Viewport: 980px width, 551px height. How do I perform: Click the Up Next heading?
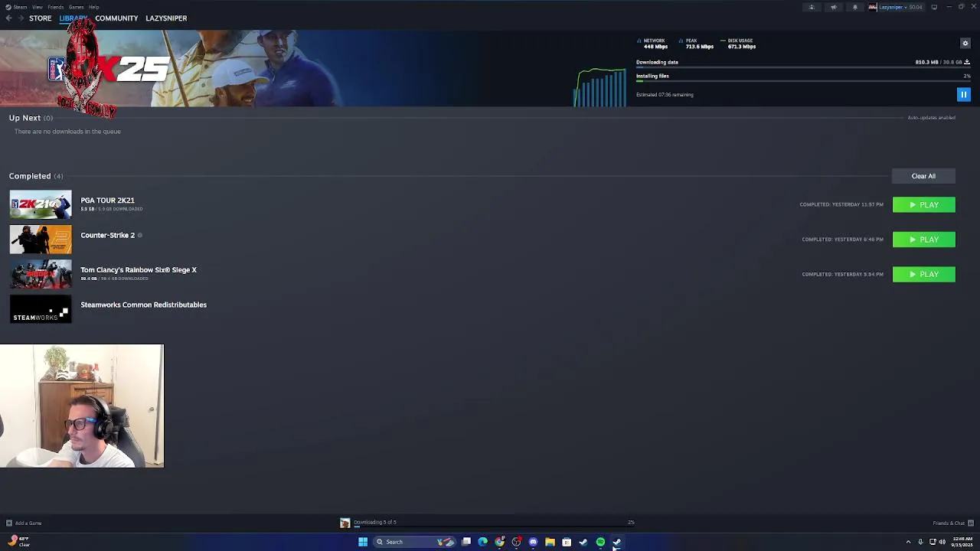click(x=24, y=118)
